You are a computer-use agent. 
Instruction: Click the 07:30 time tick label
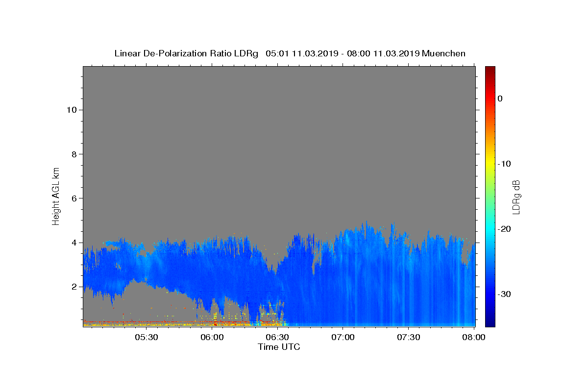point(409,337)
